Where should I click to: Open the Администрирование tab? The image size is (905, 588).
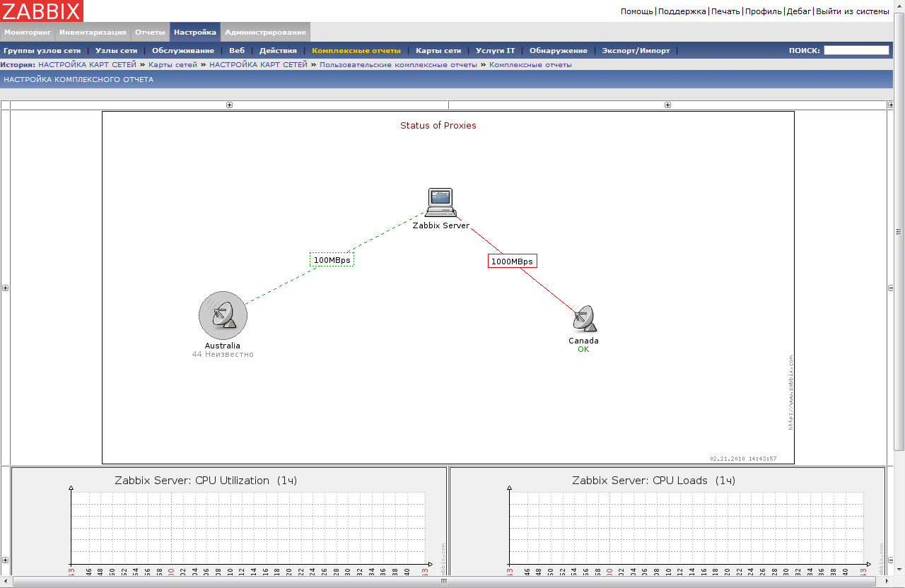coord(265,32)
